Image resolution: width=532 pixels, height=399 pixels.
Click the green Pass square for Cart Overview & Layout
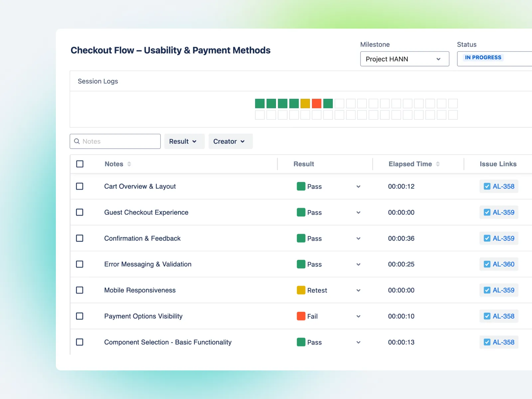tap(301, 186)
